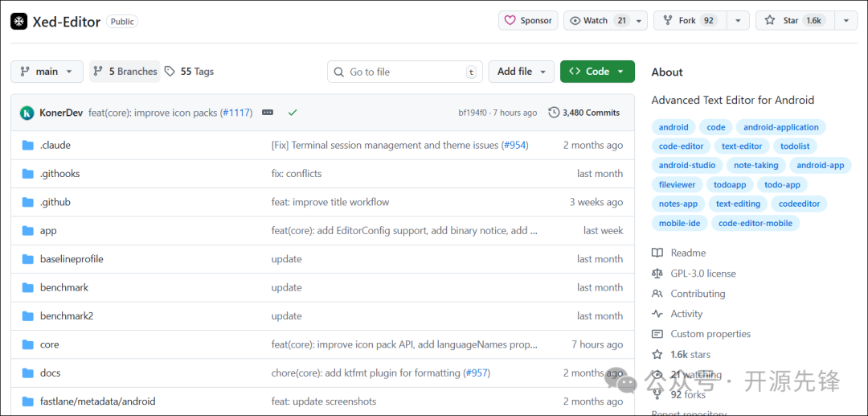Select the android-app topic tag
The width and height of the screenshot is (868, 416).
point(821,165)
